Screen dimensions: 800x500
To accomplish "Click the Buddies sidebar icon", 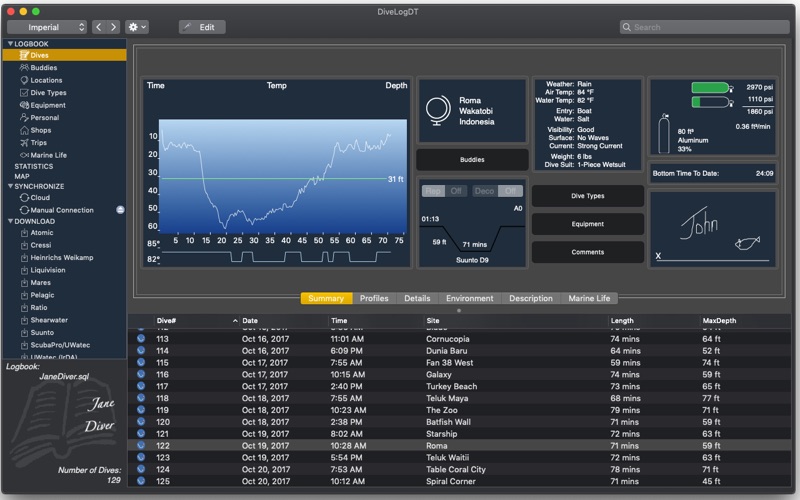I will [x=24, y=67].
